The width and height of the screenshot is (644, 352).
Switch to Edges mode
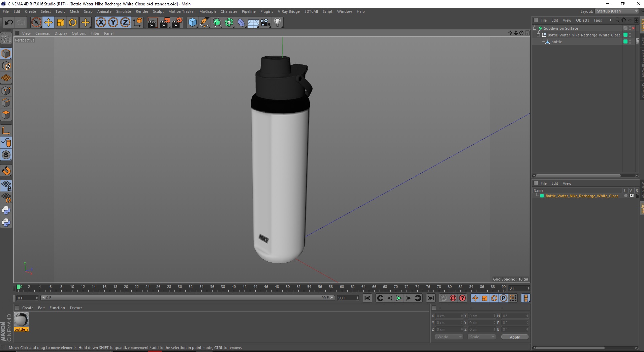tap(6, 103)
